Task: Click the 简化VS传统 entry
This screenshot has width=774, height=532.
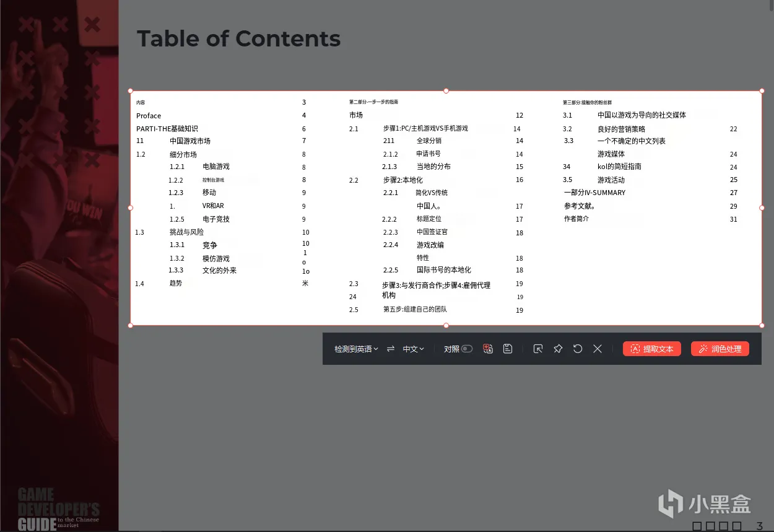Action: pos(432,193)
